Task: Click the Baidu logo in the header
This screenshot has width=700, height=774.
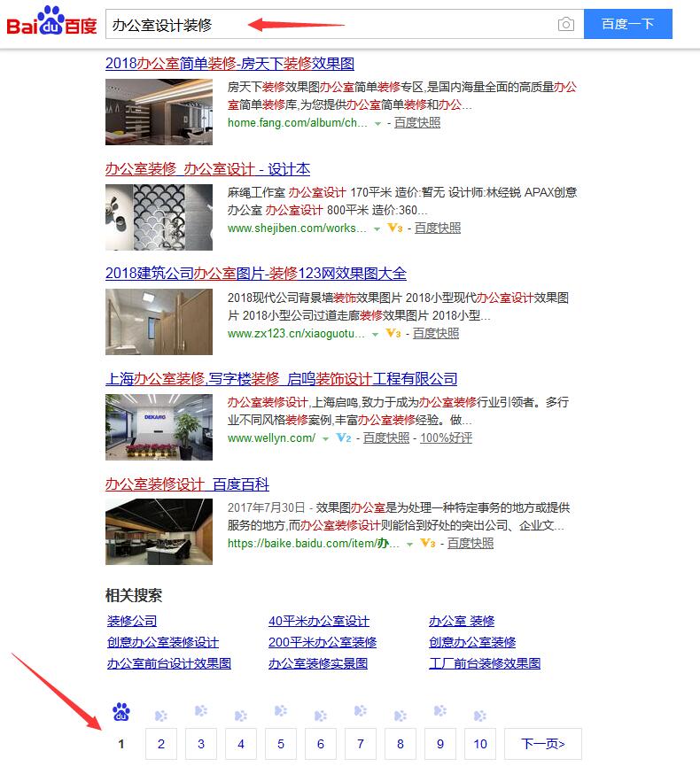Action: [51, 24]
